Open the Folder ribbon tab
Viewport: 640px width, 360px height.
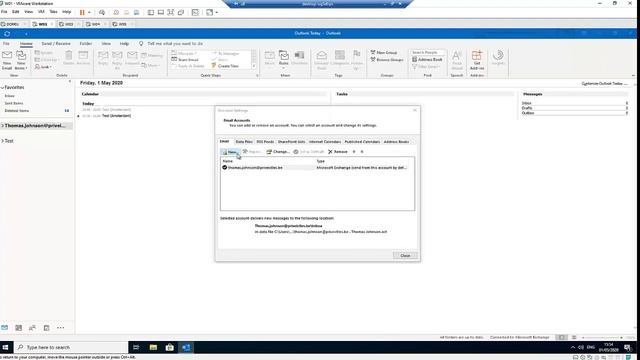[86, 44]
